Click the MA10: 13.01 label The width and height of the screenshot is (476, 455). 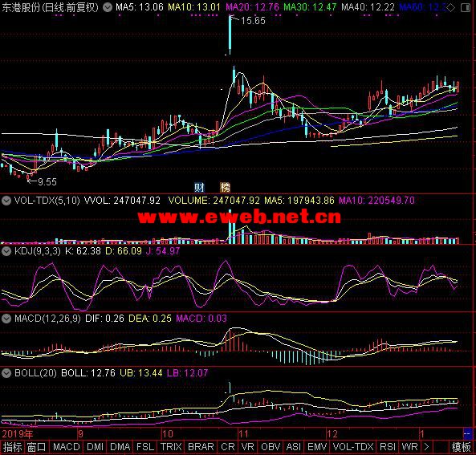(194, 7)
